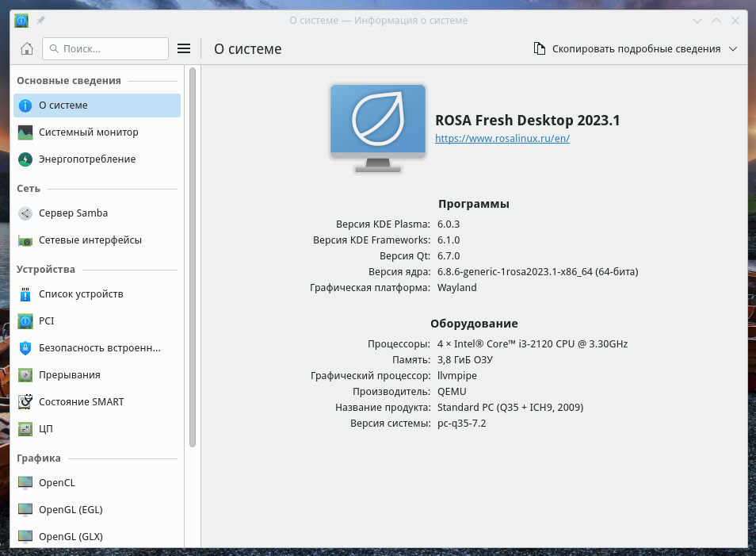
Task: Click the Оборудование section heading
Action: click(474, 324)
